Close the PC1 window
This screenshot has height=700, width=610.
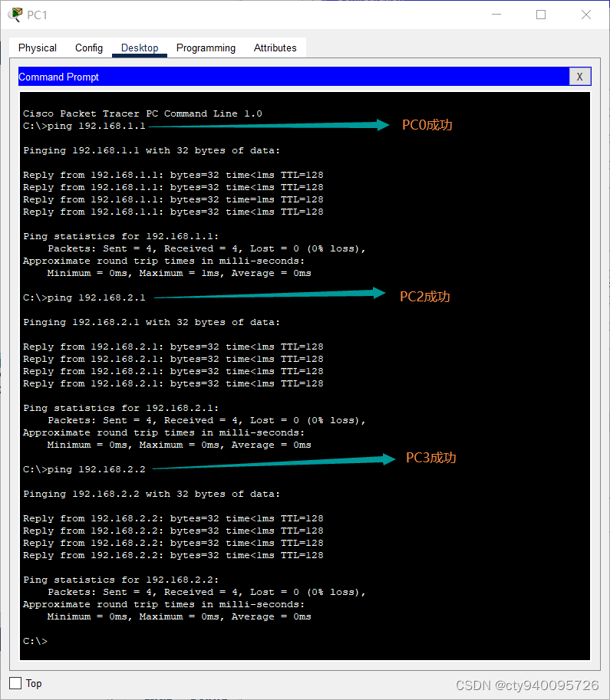[586, 15]
